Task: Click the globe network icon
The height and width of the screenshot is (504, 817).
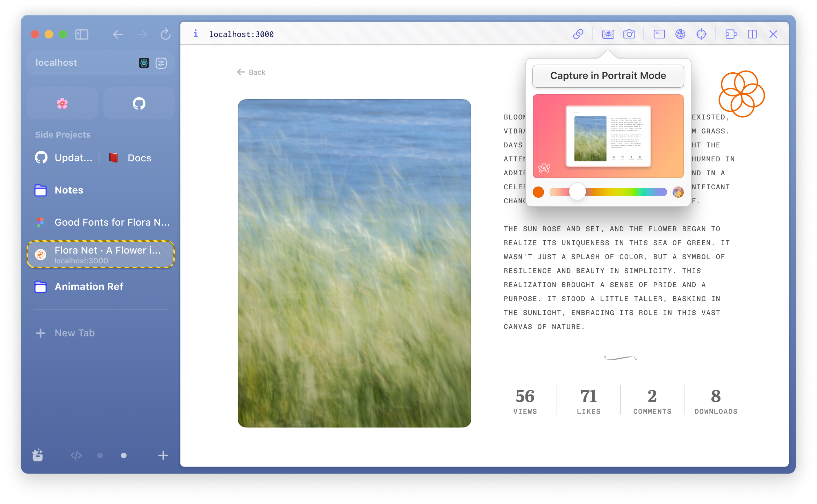Action: click(680, 34)
